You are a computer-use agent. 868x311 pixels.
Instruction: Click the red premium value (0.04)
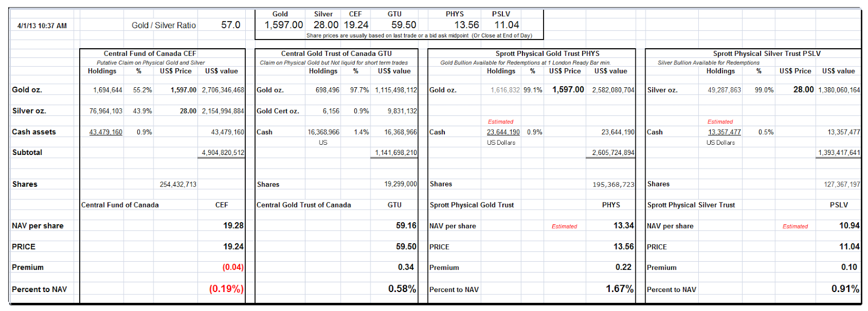pyautogui.click(x=233, y=267)
